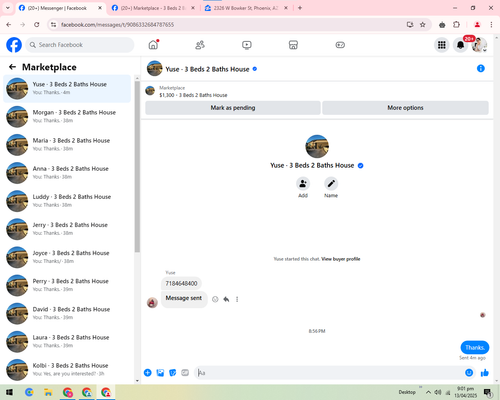Image resolution: width=500 pixels, height=400 pixels.
Task: Click the Facebook logo
Action: (14, 45)
